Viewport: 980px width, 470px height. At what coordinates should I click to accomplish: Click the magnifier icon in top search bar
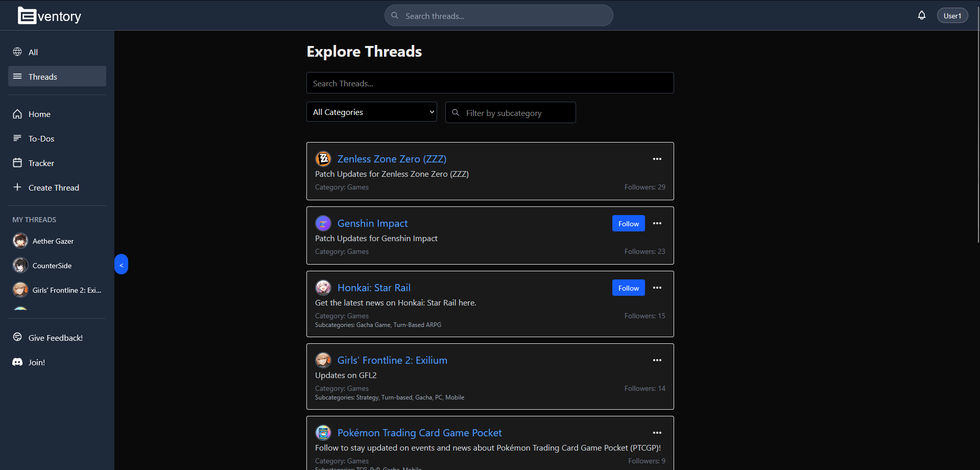[395, 15]
